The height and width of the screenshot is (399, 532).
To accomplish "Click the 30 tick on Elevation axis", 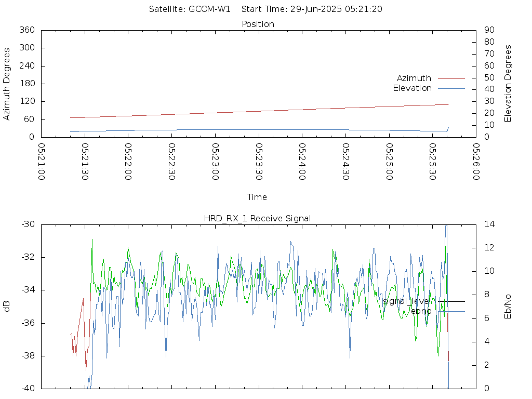I will point(489,101).
